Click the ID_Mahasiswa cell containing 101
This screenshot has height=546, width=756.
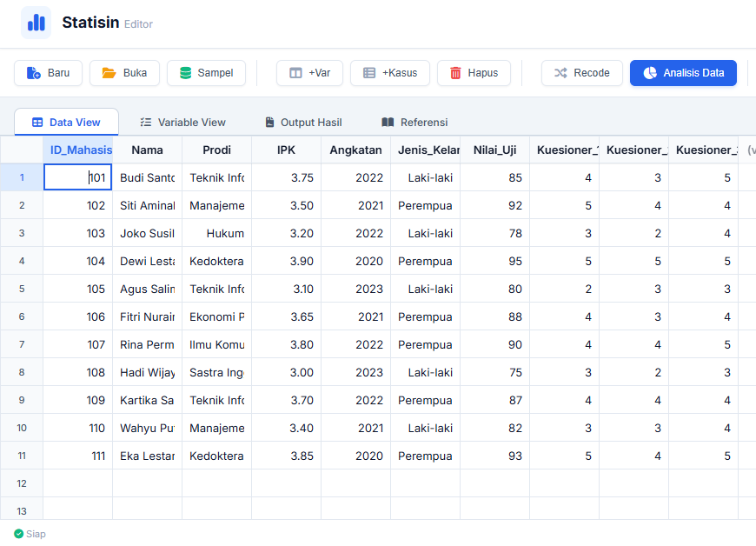tap(78, 177)
